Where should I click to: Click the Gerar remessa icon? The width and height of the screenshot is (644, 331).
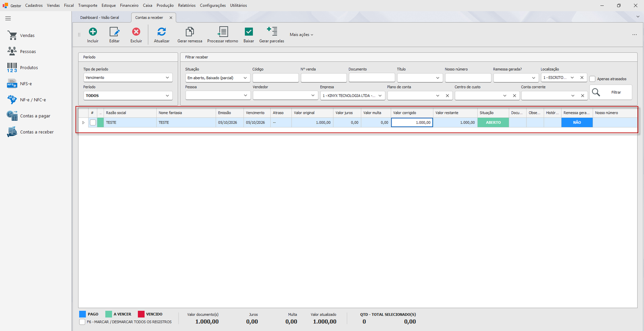(x=190, y=32)
